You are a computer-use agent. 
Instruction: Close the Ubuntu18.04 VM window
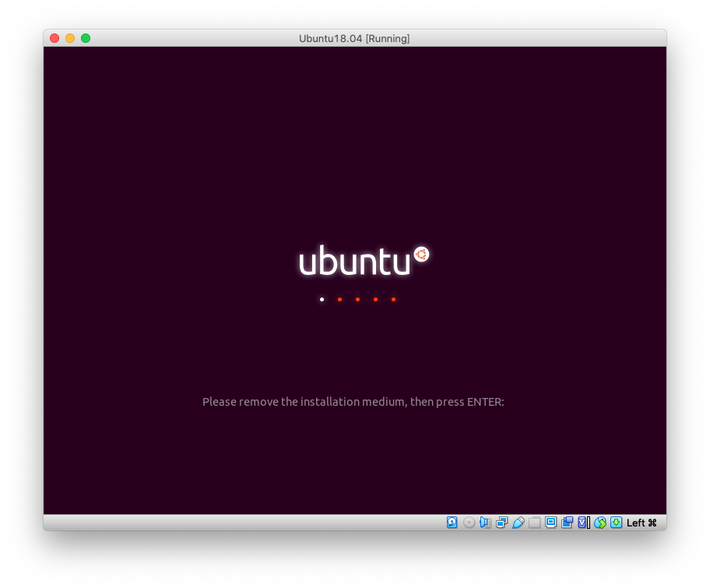tap(54, 38)
